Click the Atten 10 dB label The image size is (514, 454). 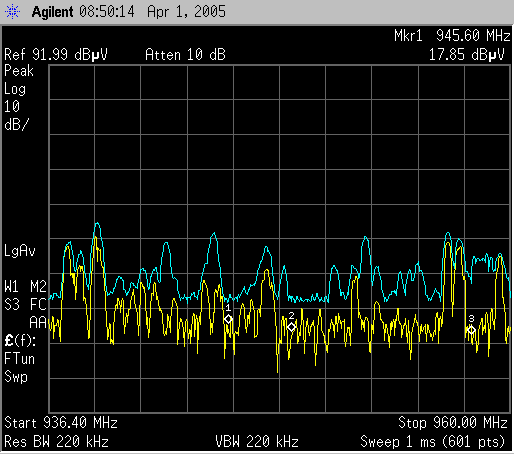point(185,54)
